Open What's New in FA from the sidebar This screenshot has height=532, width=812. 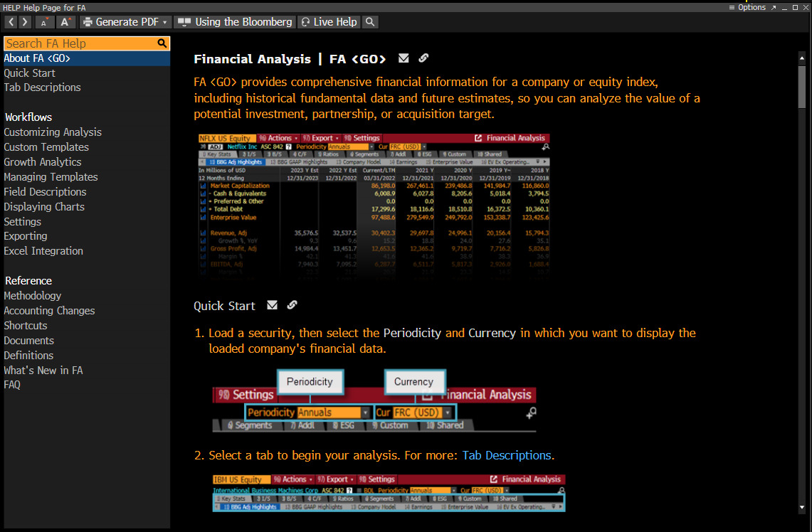coord(43,370)
